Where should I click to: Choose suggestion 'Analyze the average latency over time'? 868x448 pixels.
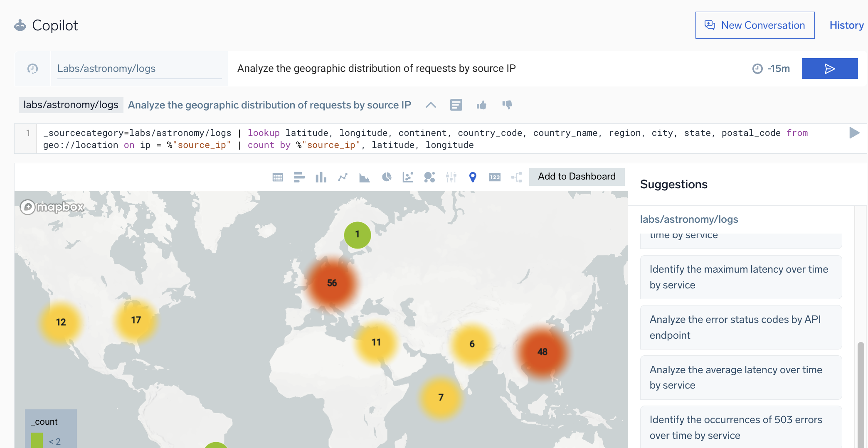pos(741,377)
